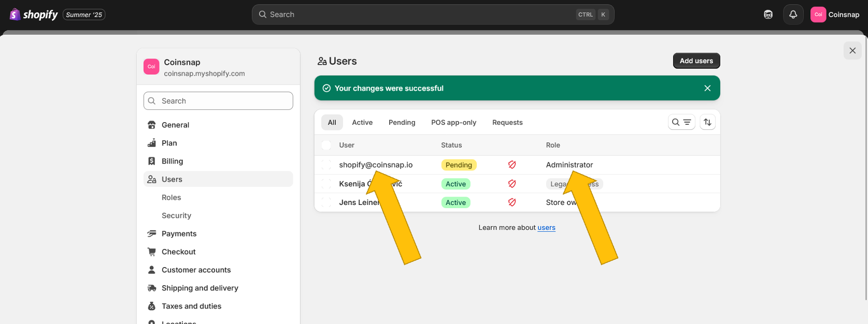Click the Users page heading icon
Image resolution: width=868 pixels, height=324 pixels.
click(x=322, y=61)
